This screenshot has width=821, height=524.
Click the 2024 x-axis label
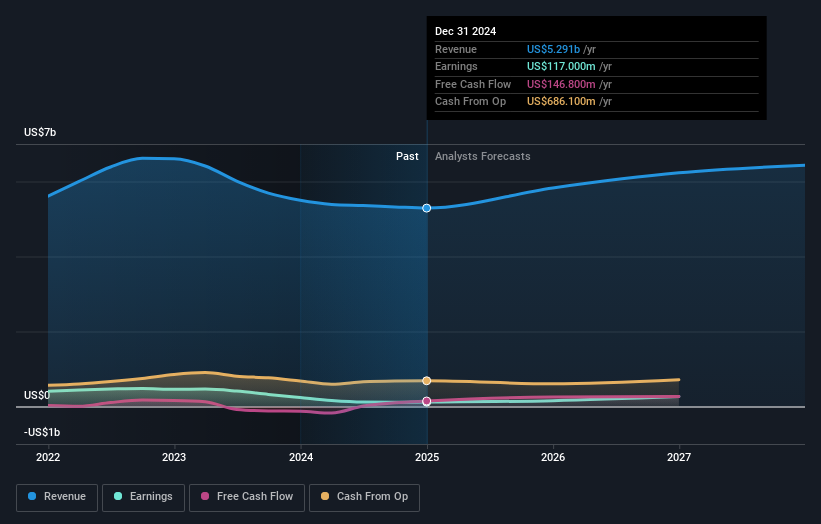(301, 458)
